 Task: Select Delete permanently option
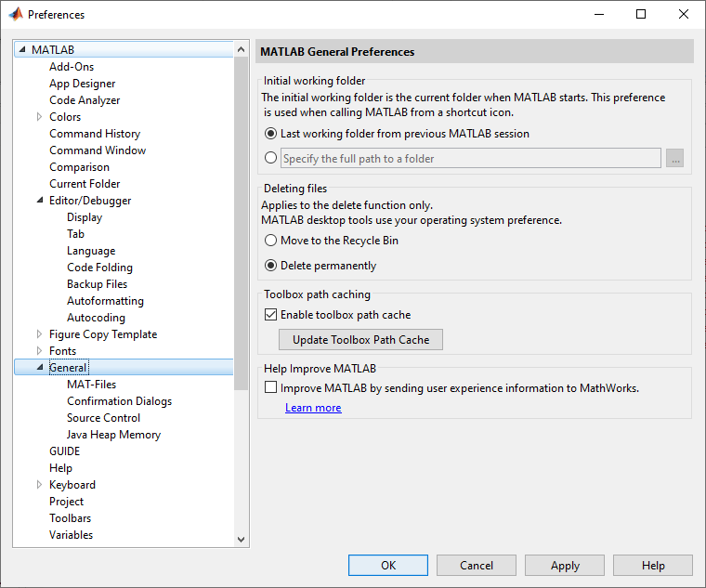(270, 266)
